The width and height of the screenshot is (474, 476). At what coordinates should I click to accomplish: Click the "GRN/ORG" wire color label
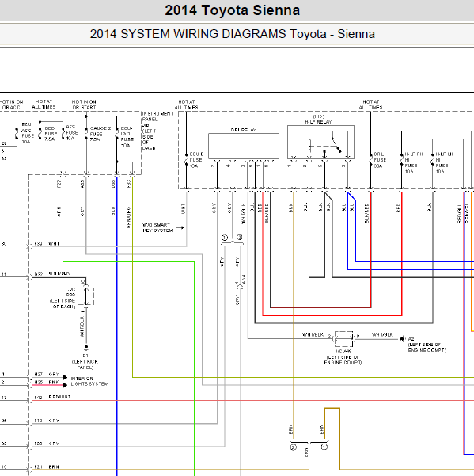click(x=128, y=217)
